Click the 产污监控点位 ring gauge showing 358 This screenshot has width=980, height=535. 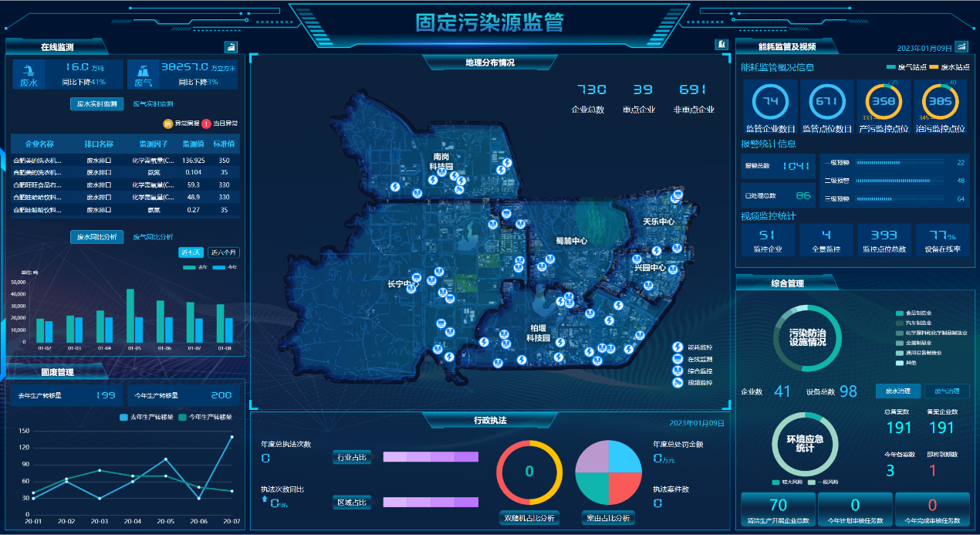pos(883,101)
